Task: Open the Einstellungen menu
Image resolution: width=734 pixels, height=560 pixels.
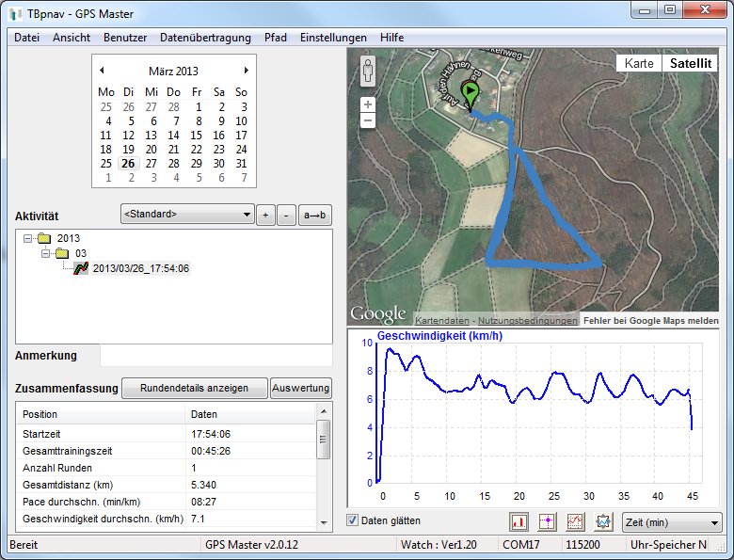Action: [333, 38]
